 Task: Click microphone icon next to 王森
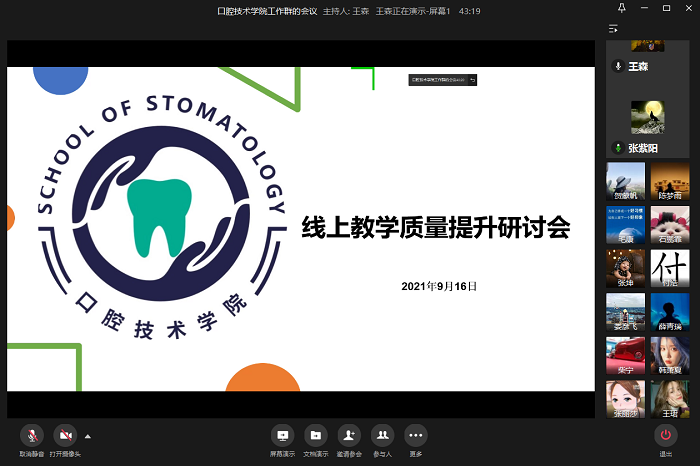(x=618, y=66)
